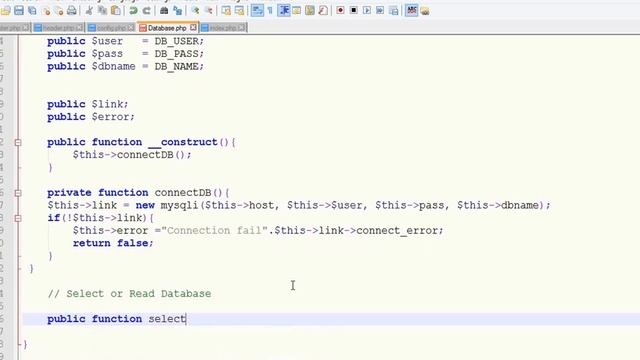The width and height of the screenshot is (640, 360).
Task: Open the Function List icon
Action: [x=323, y=10]
